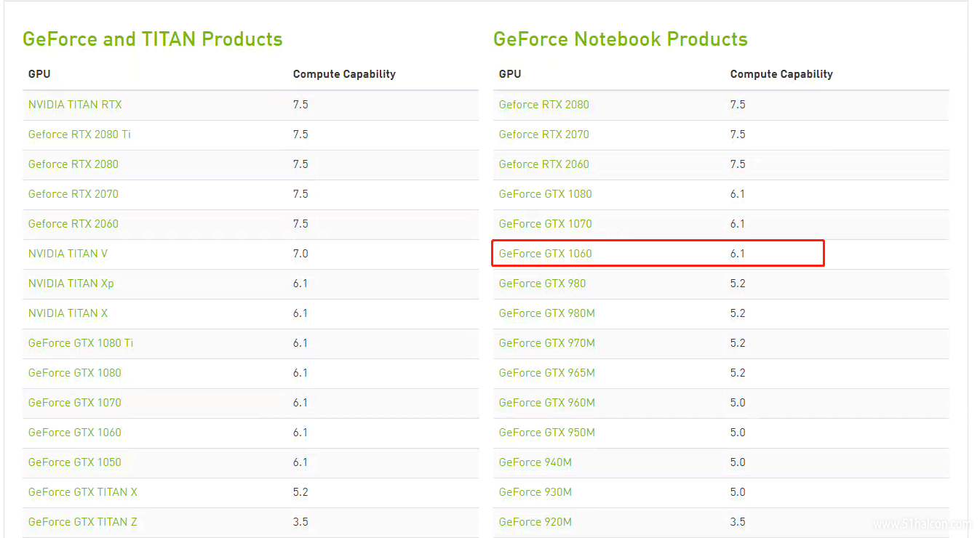Open the GeForce GTX 1050 link

pos(75,462)
